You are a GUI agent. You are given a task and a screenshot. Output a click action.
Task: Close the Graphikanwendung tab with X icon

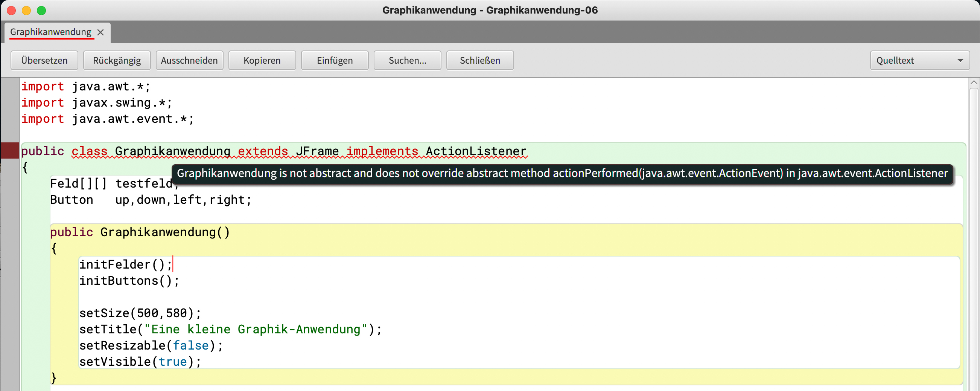click(100, 32)
